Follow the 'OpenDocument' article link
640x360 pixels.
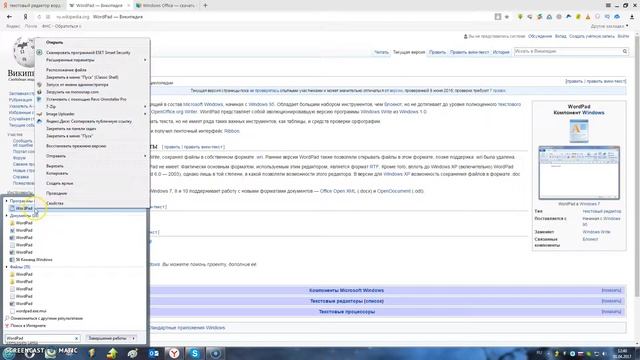(393, 191)
